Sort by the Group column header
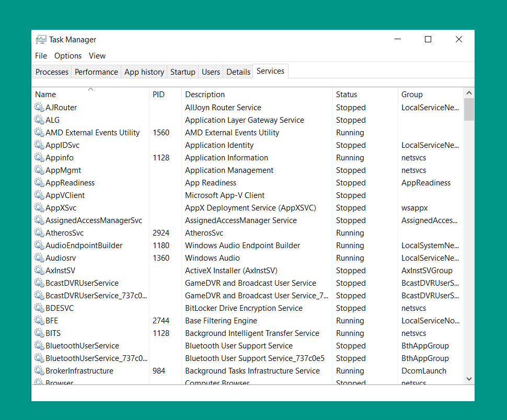Viewport: 507px width, 420px height. [430, 95]
